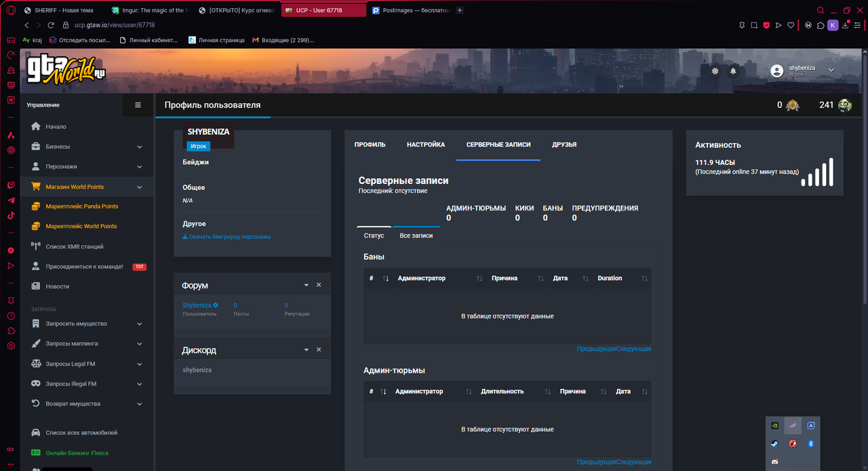Sort Админ-тюрьмы table by Длительность column
Image resolution: width=868 pixels, height=471 pixels.
tap(515, 392)
